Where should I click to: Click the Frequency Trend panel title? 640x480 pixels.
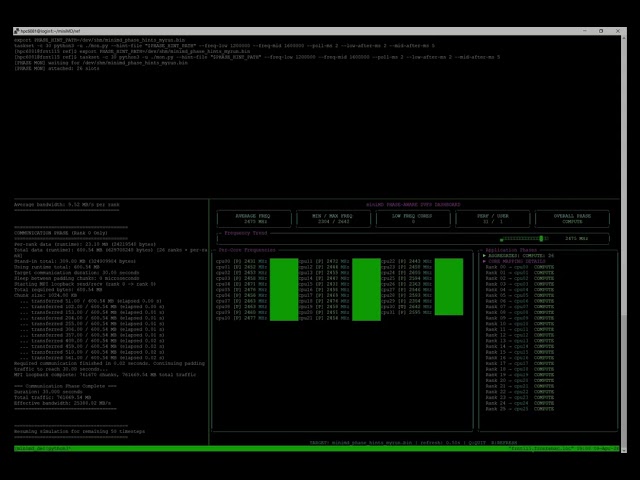coord(245,233)
